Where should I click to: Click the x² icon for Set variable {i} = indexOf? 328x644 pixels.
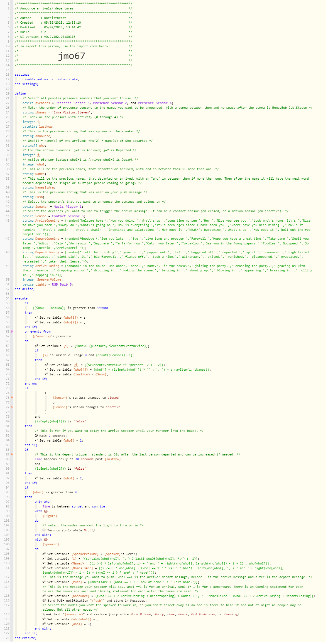(x=36, y=346)
